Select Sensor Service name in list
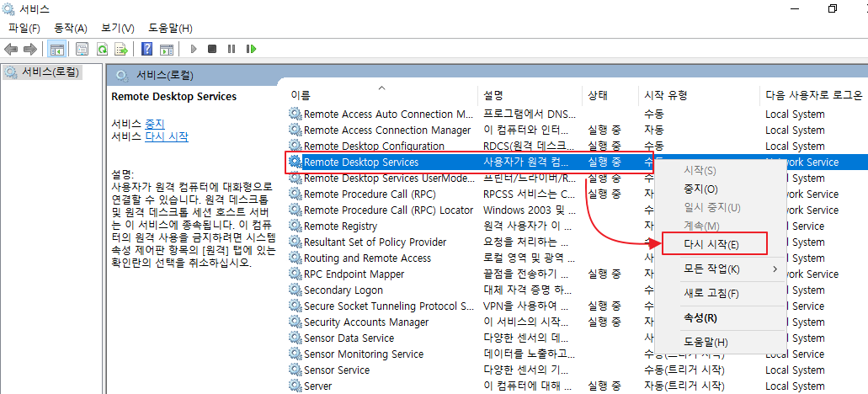The width and height of the screenshot is (868, 394). point(337,370)
